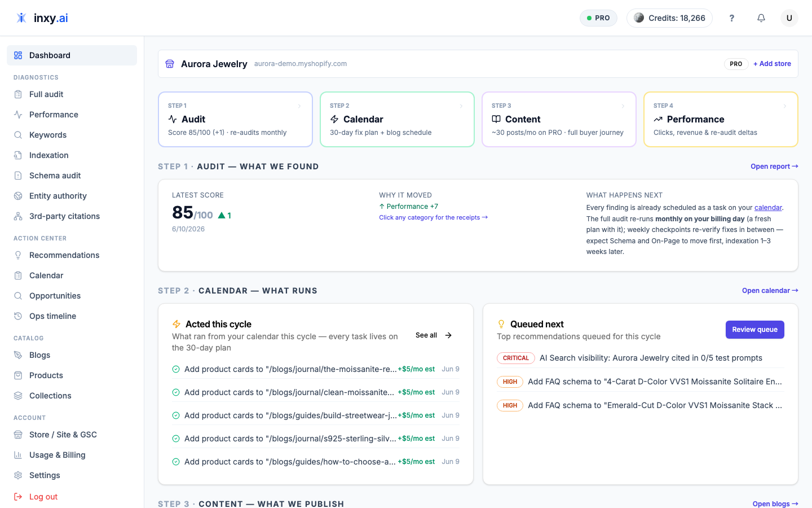
Task: Click the Recommendations lightbulb icon
Action: coord(18,255)
